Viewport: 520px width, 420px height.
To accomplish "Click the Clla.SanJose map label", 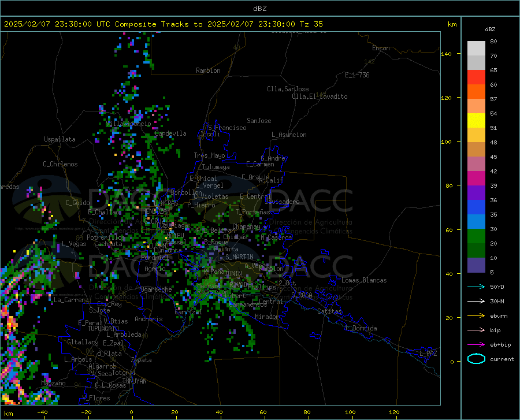I will coord(288,89).
